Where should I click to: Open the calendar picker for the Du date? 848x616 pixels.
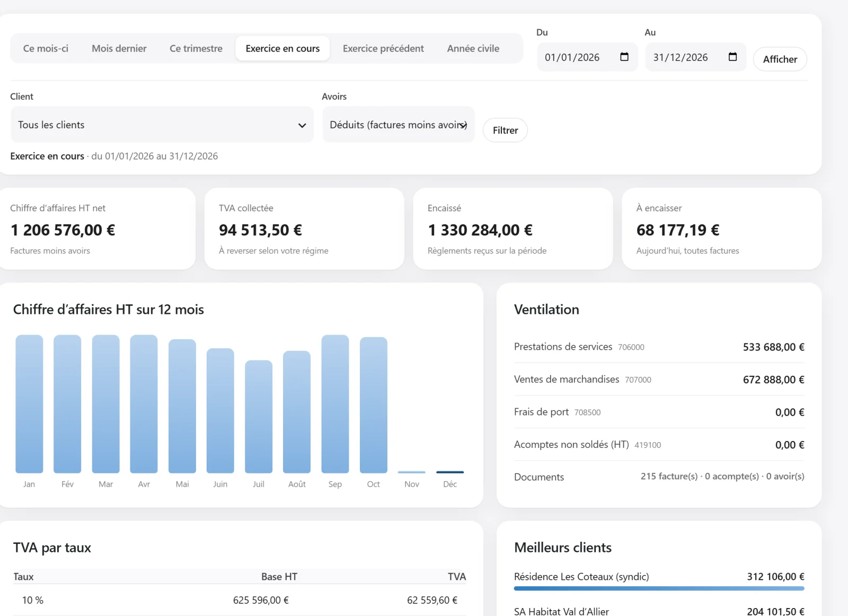pos(624,57)
